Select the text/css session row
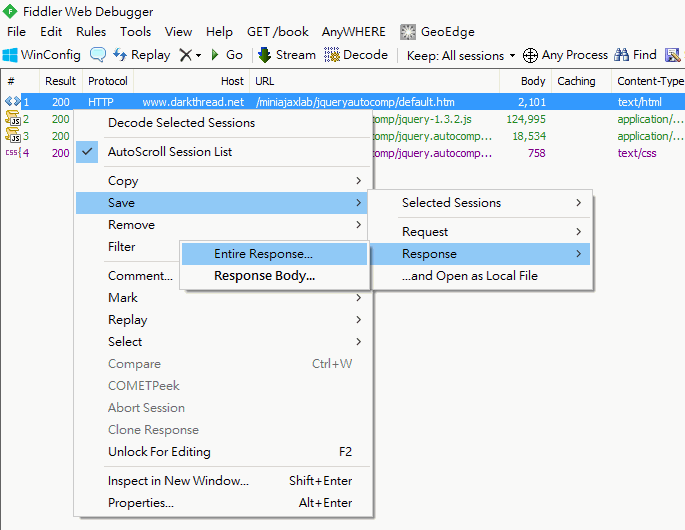 342,153
